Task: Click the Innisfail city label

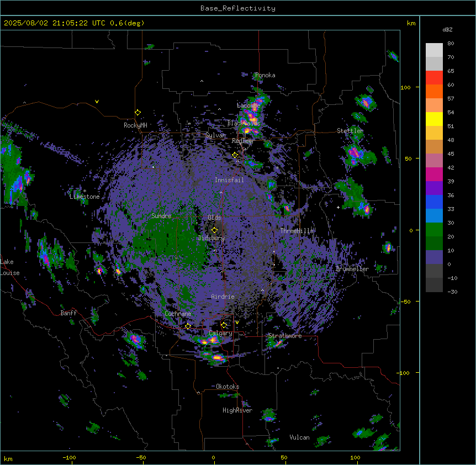Action: [229, 180]
